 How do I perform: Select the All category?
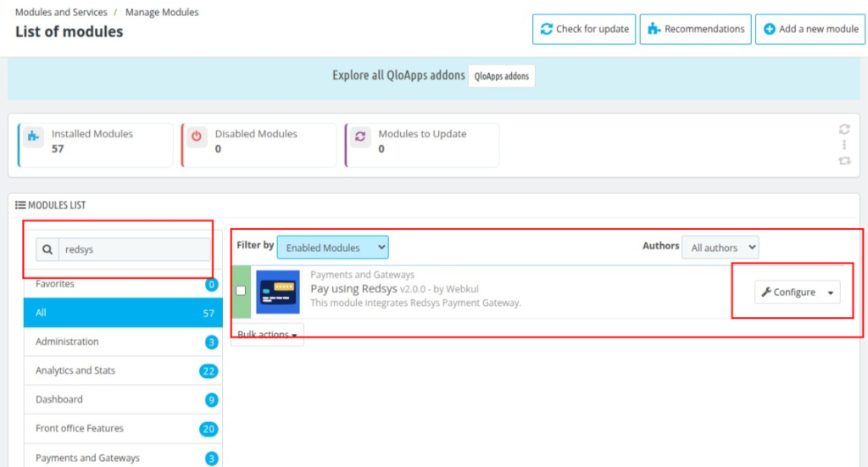[123, 313]
